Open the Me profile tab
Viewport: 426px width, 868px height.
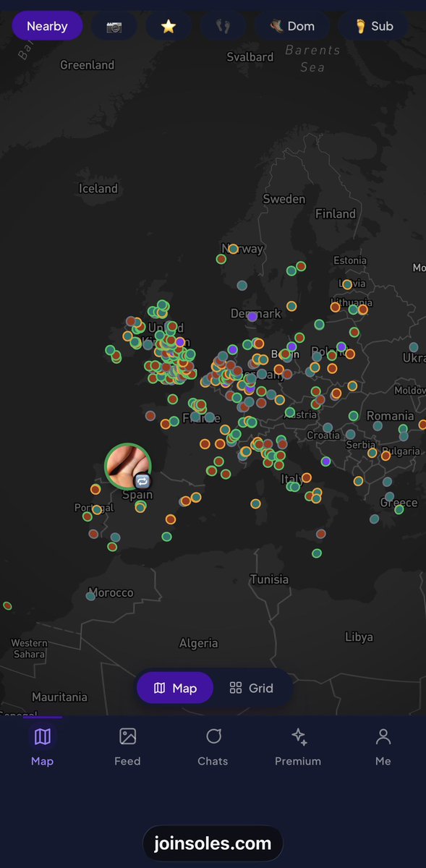tap(383, 746)
